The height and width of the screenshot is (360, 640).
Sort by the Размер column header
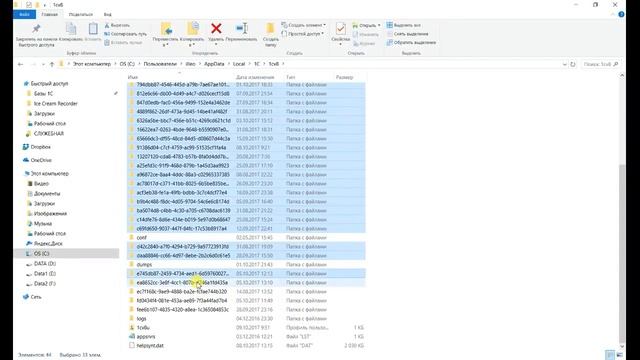[344, 77]
